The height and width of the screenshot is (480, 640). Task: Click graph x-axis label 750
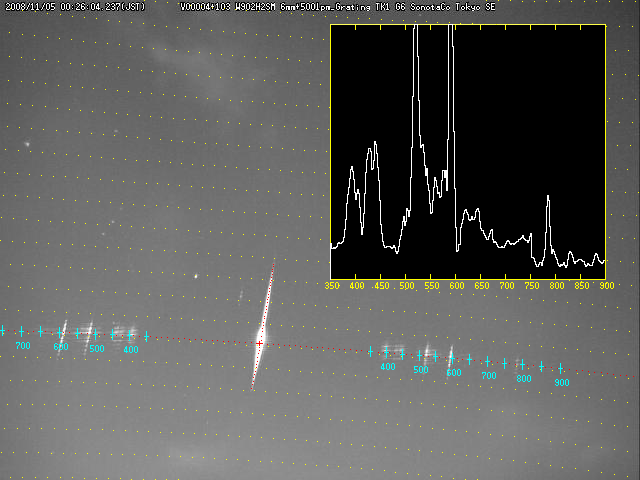pyautogui.click(x=532, y=286)
